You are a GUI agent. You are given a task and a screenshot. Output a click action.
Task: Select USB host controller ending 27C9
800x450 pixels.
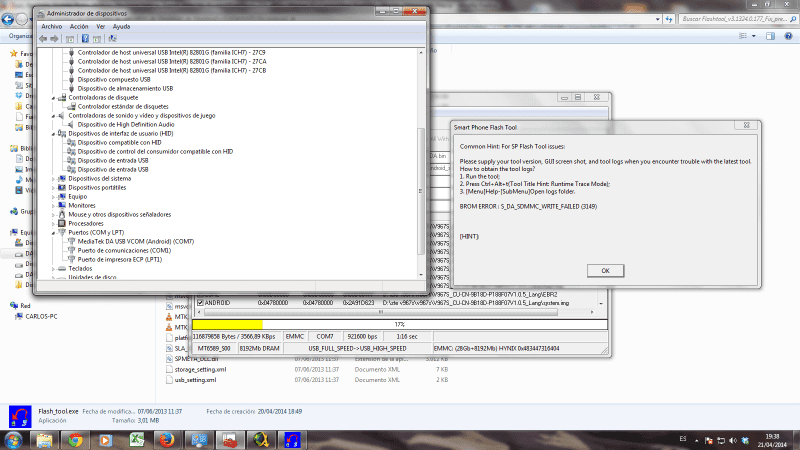[x=171, y=53]
